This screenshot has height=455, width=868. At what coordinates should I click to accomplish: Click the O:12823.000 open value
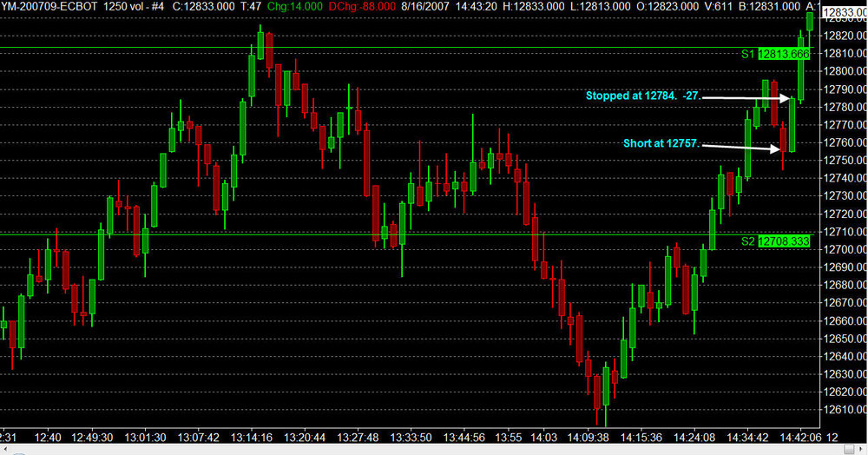[667, 7]
